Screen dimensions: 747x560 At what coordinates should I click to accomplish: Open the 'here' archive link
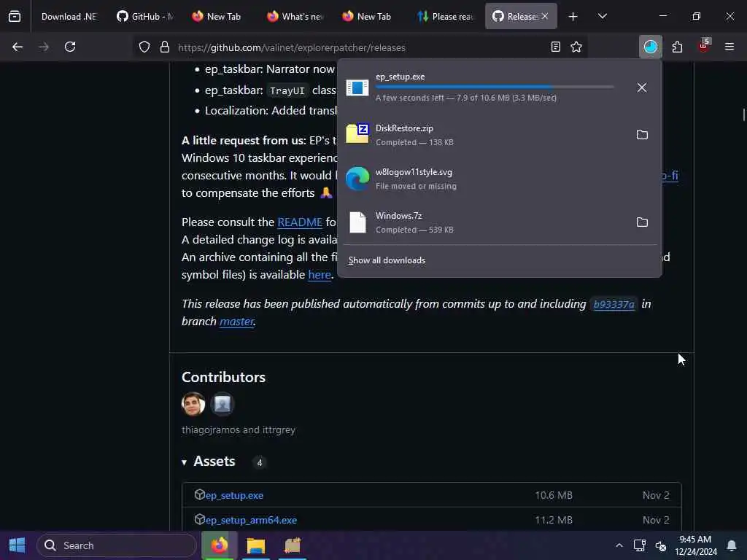coord(320,275)
